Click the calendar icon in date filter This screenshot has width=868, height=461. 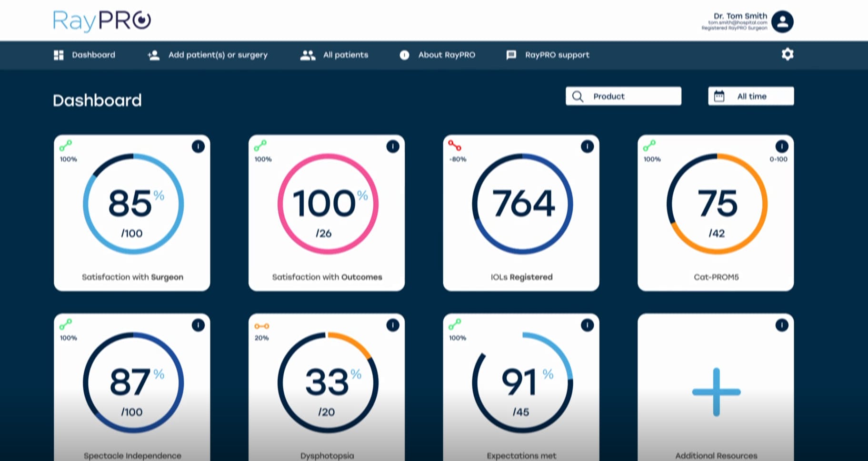[x=719, y=96]
